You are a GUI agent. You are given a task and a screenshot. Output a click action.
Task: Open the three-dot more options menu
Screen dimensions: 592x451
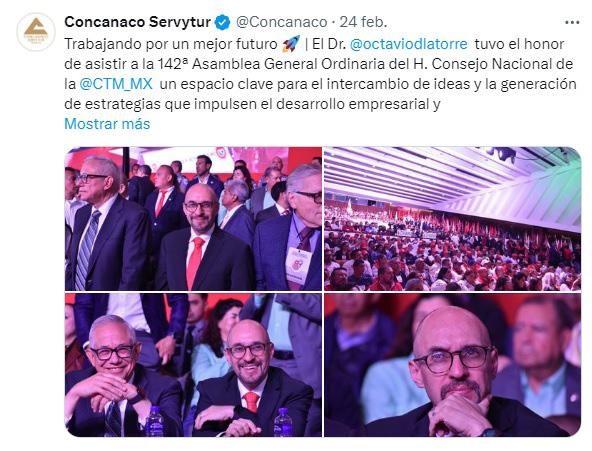click(572, 23)
